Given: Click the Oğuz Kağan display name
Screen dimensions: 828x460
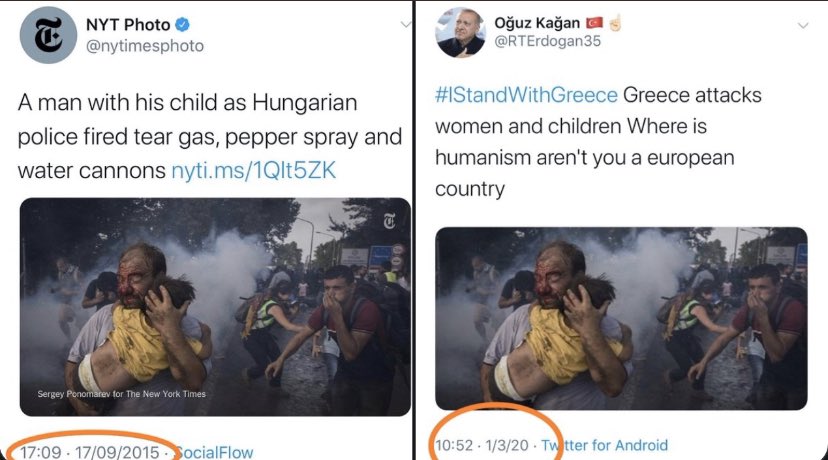Looking at the screenshot, I should click(537, 23).
